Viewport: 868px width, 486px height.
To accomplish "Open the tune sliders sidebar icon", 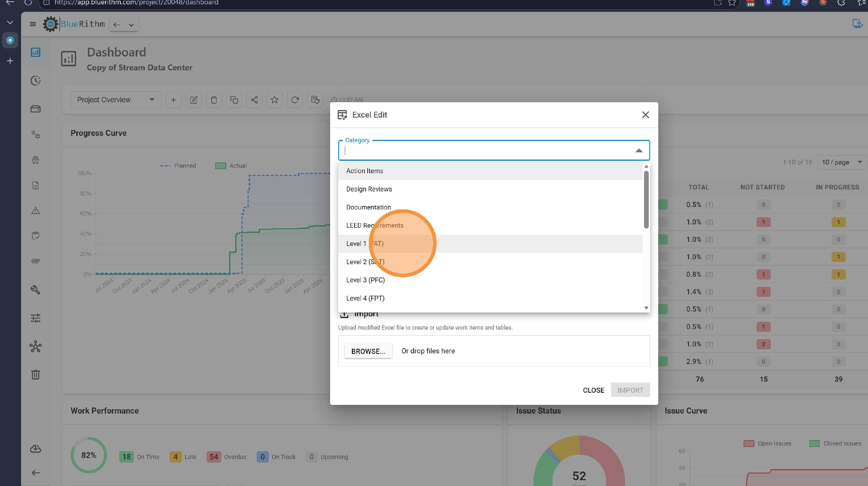I will tap(35, 318).
